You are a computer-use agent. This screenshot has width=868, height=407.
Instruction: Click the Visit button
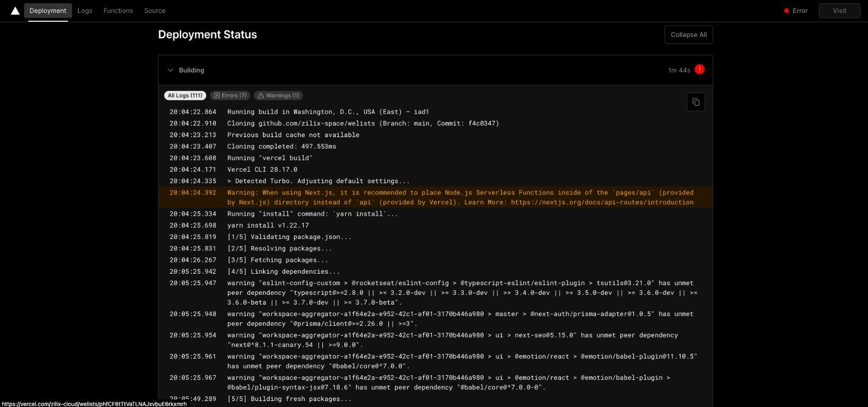coord(839,11)
